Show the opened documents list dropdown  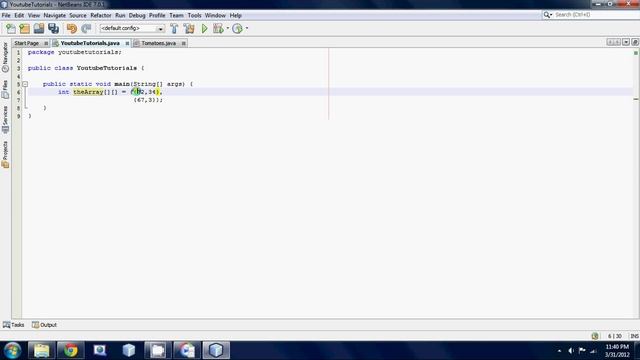tap(626, 42)
